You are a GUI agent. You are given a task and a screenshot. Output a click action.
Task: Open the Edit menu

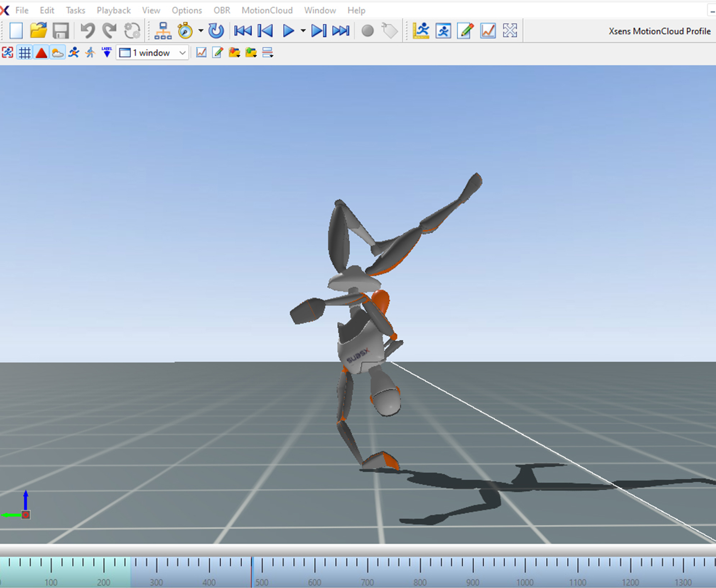(47, 10)
